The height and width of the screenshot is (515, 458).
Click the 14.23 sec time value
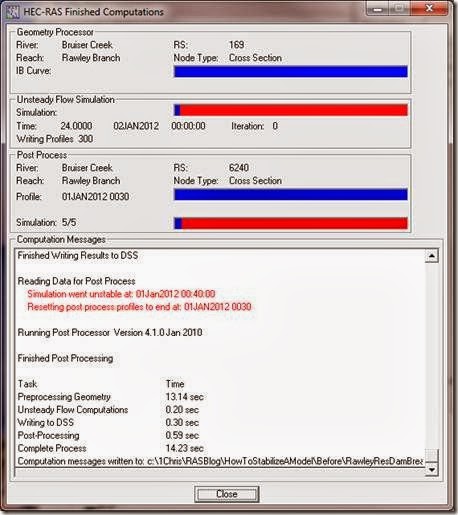point(184,448)
